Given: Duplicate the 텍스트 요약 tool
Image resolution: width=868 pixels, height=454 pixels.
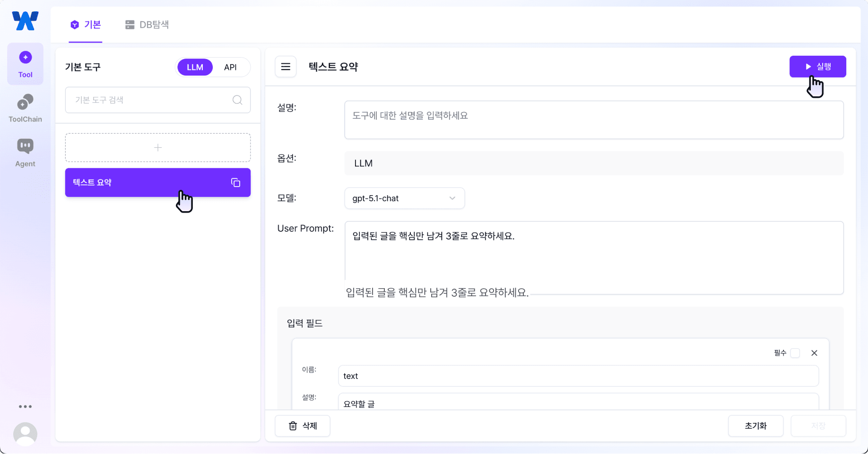Looking at the screenshot, I should pos(235,182).
